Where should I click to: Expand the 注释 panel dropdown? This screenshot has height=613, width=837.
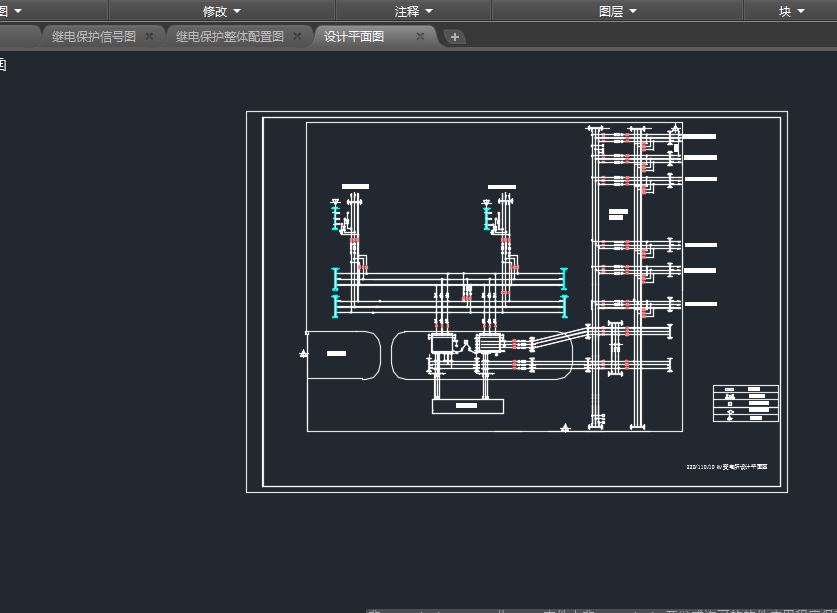pyautogui.click(x=413, y=11)
